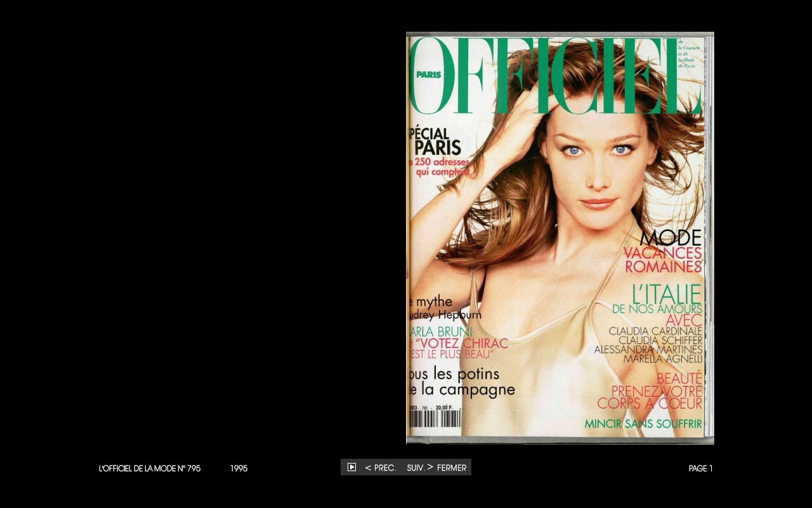Click the magazine title L'OFFICIEL DE LA MODE N° 795

tap(150, 469)
